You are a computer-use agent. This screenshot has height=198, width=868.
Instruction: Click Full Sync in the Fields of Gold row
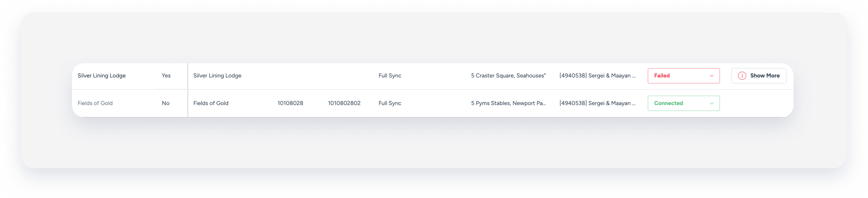coord(389,103)
